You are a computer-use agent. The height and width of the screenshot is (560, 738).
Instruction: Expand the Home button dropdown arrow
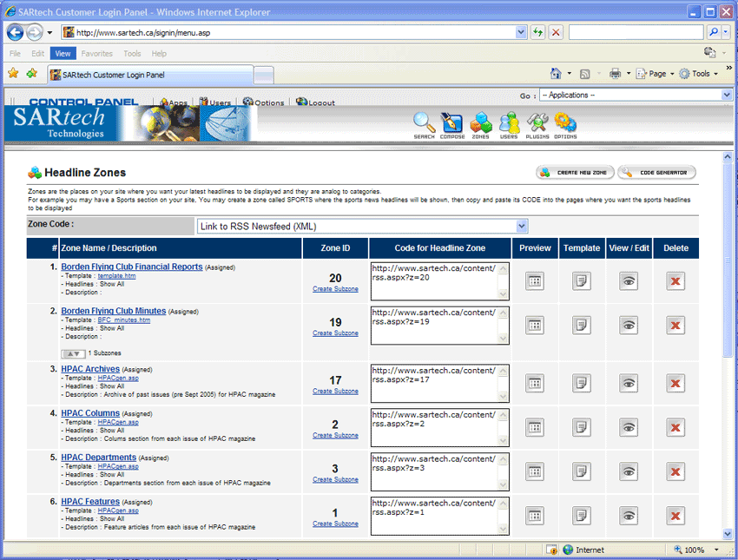click(569, 74)
